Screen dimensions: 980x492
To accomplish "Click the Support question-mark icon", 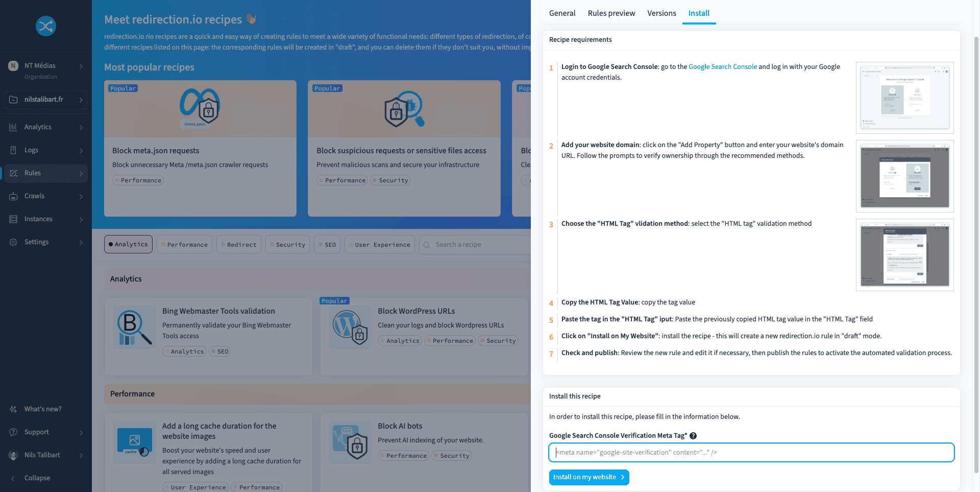I will 13,432.
